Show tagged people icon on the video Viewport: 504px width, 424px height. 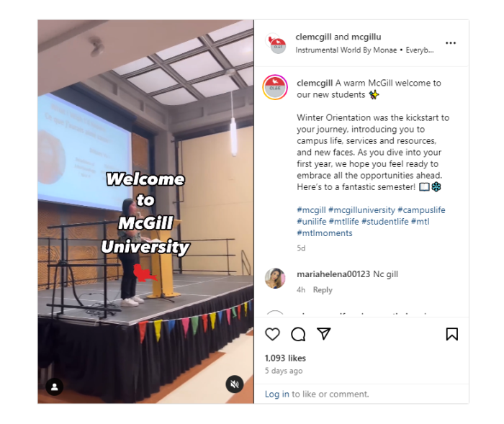(55, 387)
